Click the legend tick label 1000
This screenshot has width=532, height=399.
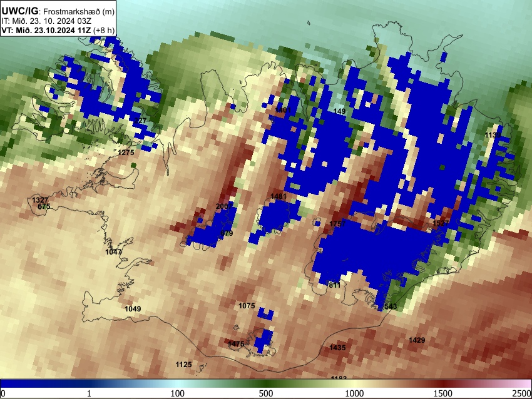354,393
